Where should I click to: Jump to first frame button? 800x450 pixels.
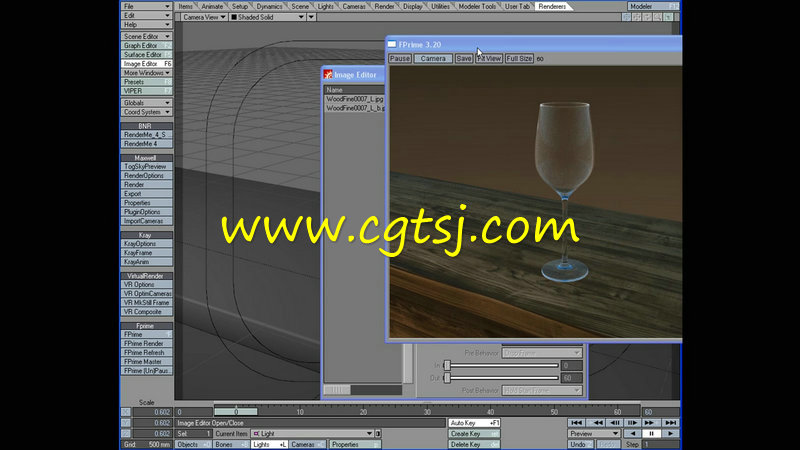tap(577, 423)
